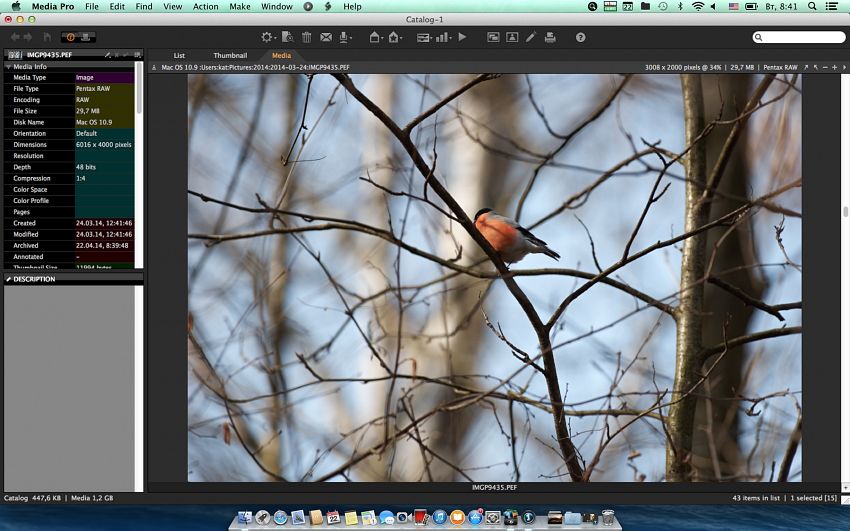Click the envelope email icon in toolbar

tap(326, 37)
